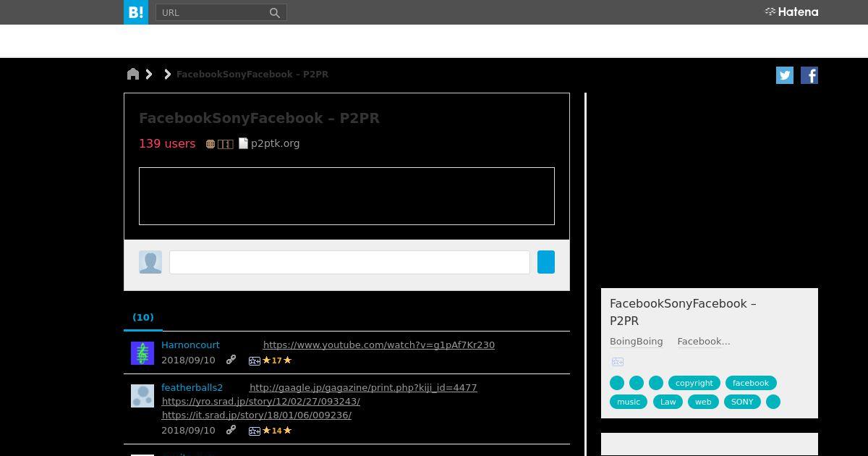Open breadcrumb link FacebookSonyFacebook – P2PR
868x456 pixels.
point(252,75)
